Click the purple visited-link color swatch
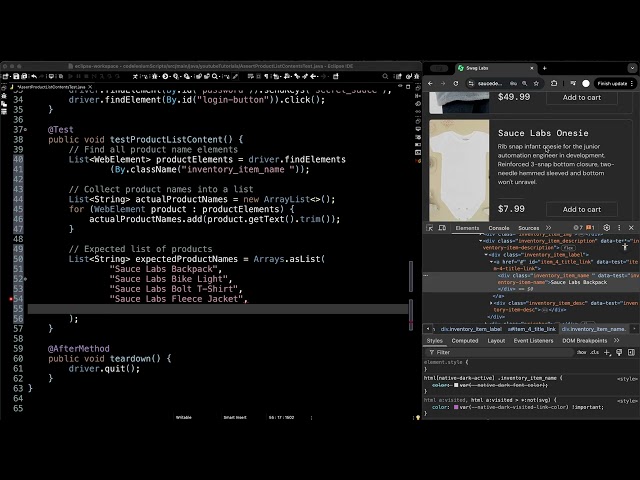640x480 pixels. pyautogui.click(x=456, y=407)
